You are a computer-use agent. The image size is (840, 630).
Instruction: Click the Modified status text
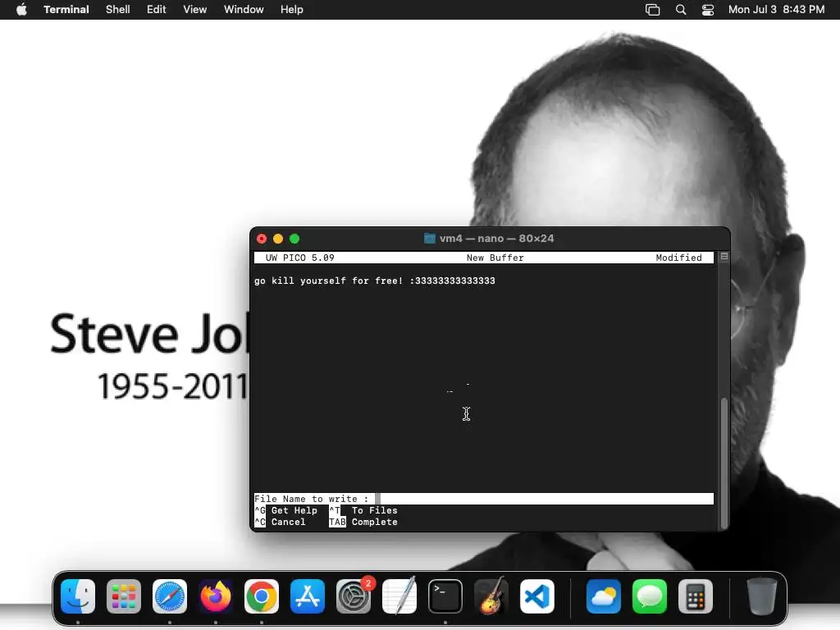coord(678,258)
